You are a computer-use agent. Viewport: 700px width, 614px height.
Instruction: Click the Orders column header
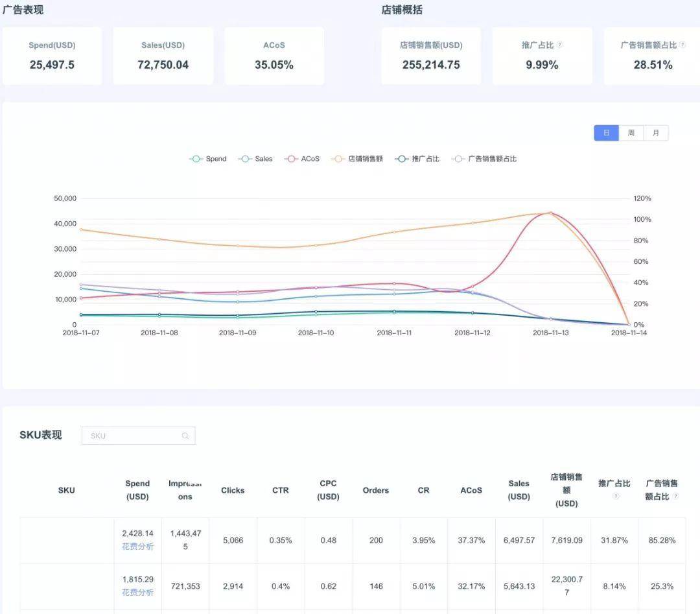(x=376, y=490)
